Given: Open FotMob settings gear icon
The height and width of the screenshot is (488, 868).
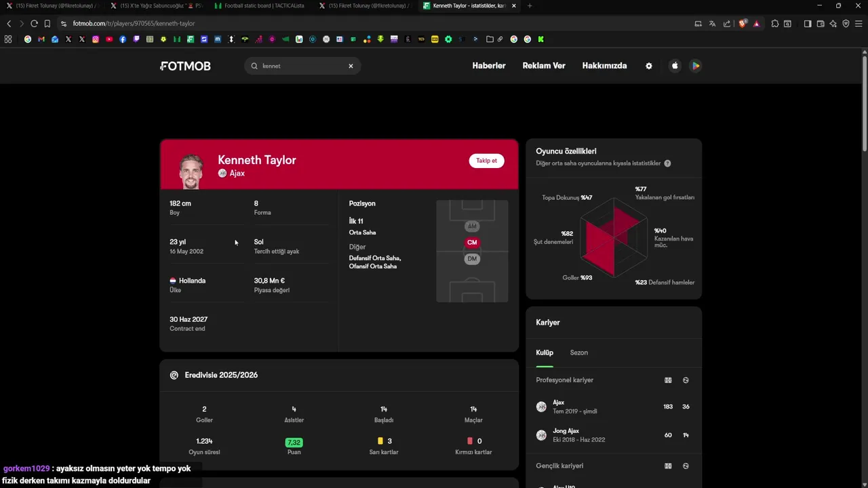Looking at the screenshot, I should (x=649, y=66).
